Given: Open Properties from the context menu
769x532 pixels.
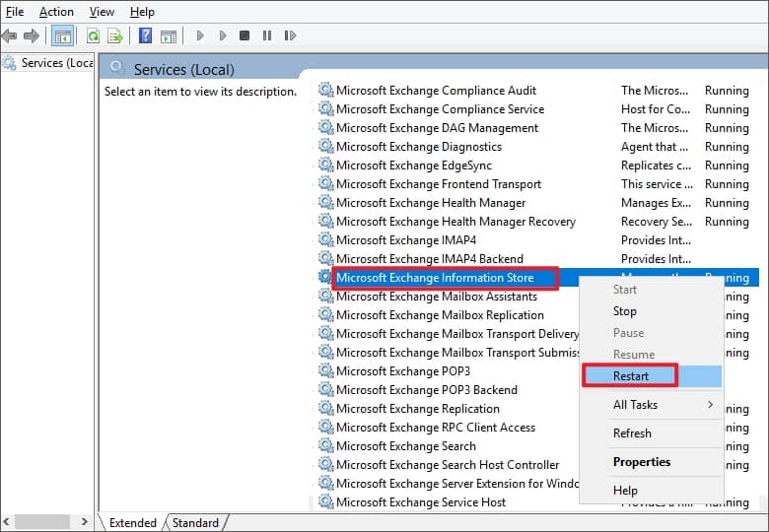Looking at the screenshot, I should 642,462.
